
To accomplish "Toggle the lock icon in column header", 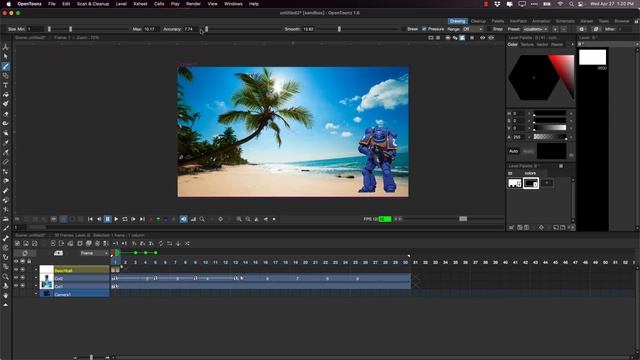I will 29,261.
